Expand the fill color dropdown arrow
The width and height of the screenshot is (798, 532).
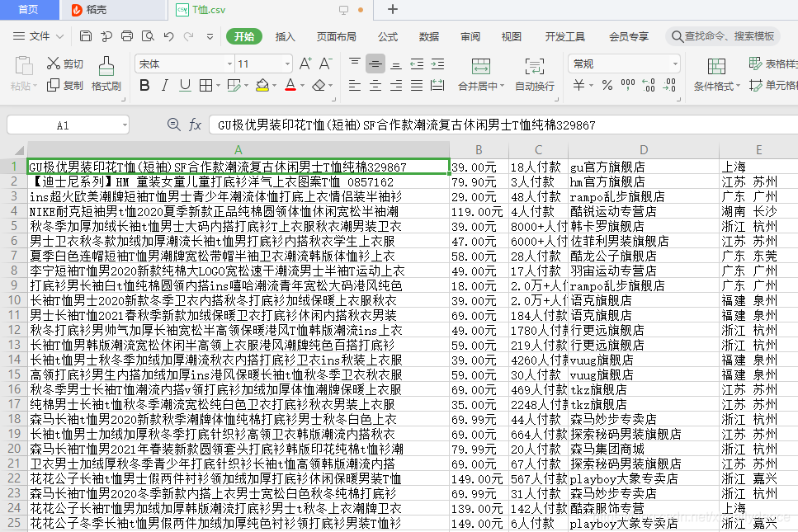274,86
